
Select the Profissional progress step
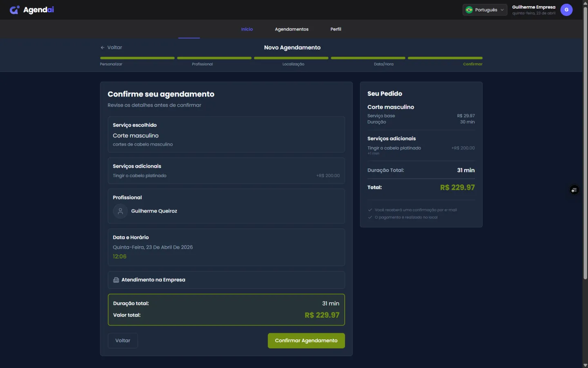(x=203, y=64)
